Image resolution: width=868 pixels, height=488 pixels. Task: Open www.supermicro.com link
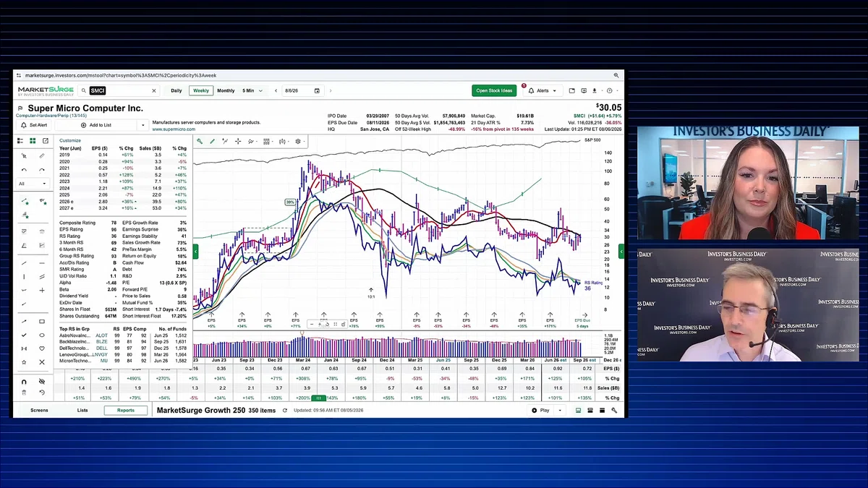[x=174, y=129]
